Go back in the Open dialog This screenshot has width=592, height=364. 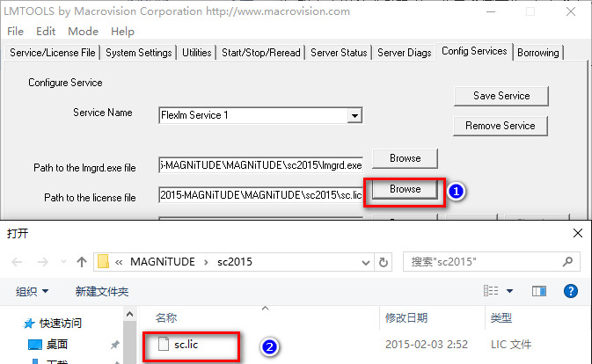[x=17, y=262]
